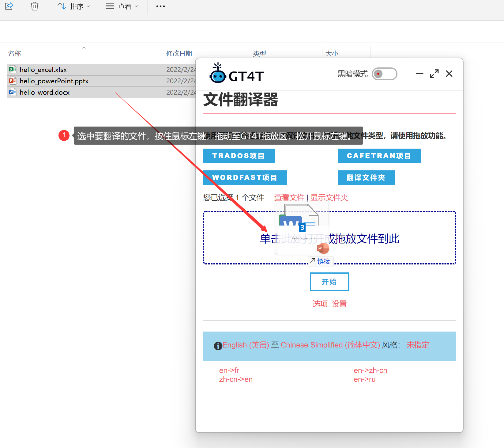Expand the GT4T window to fullscreen
The image size is (504, 448).
434,74
